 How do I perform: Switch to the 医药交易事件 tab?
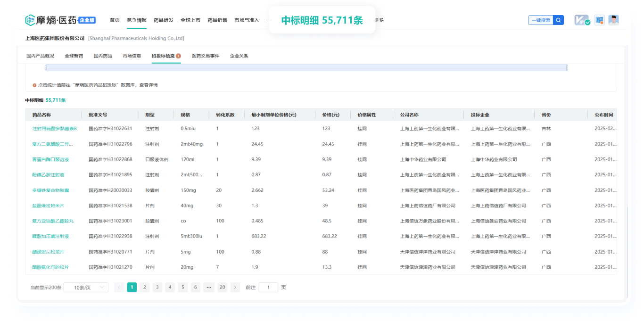pos(206,56)
